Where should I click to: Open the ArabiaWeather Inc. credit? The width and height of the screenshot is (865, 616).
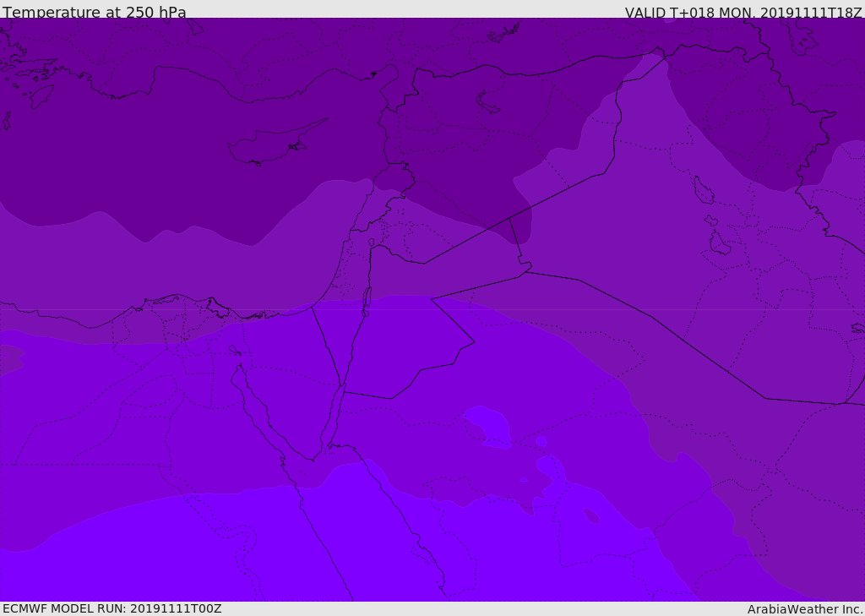click(x=805, y=609)
